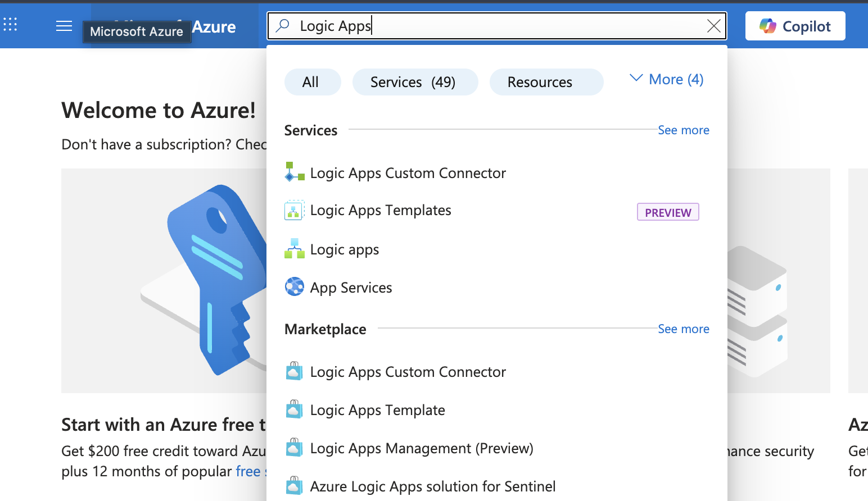Click the search magnifier icon
Viewport: 868px width, 501px height.
tap(281, 26)
